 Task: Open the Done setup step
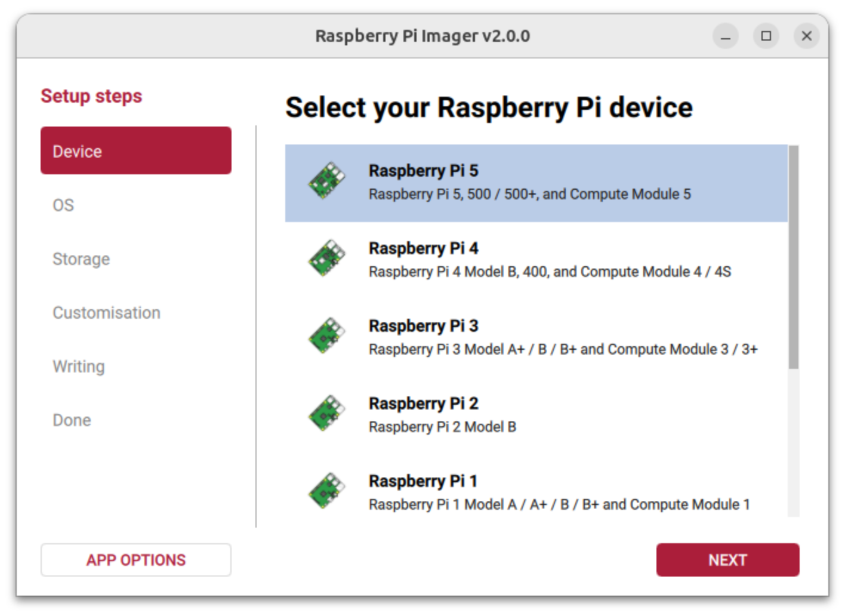point(72,420)
